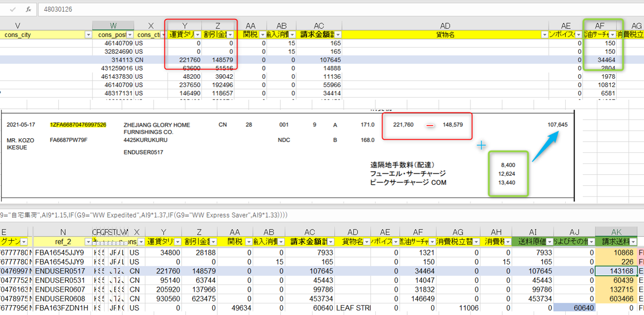Screen dimensions: 644x315
Task: Select column N header in lower sheet
Action: pos(63,232)
